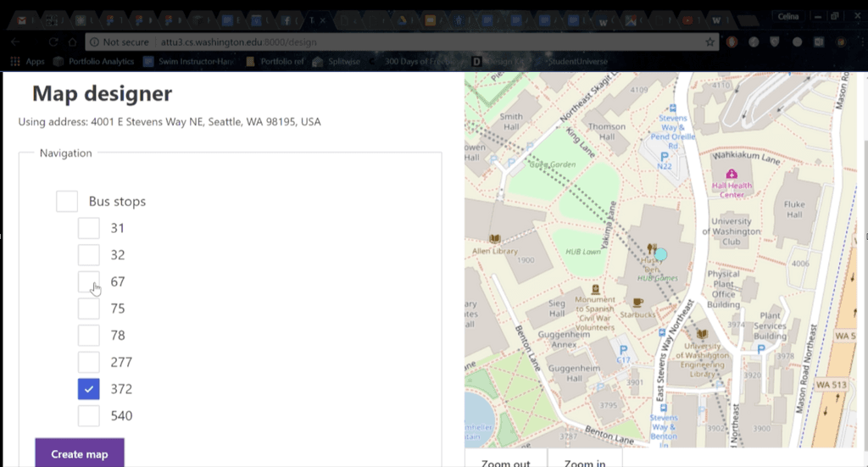Bookmark this page with the star icon
The image size is (868, 467).
(709, 42)
